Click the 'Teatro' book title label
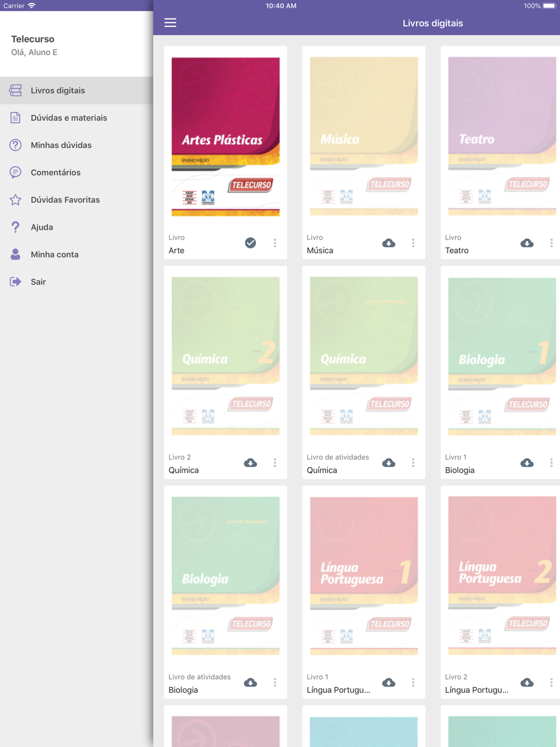 point(457,250)
